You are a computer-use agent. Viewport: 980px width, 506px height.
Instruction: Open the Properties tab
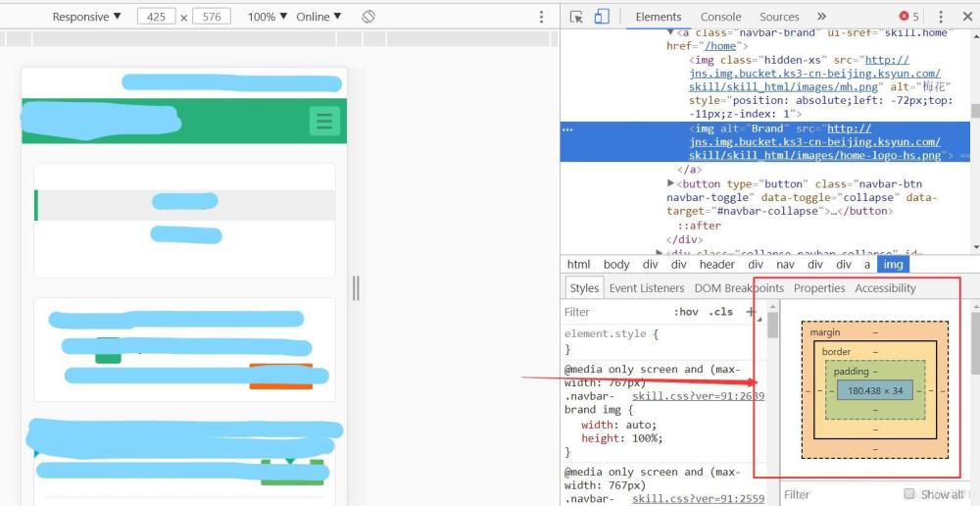tap(818, 288)
